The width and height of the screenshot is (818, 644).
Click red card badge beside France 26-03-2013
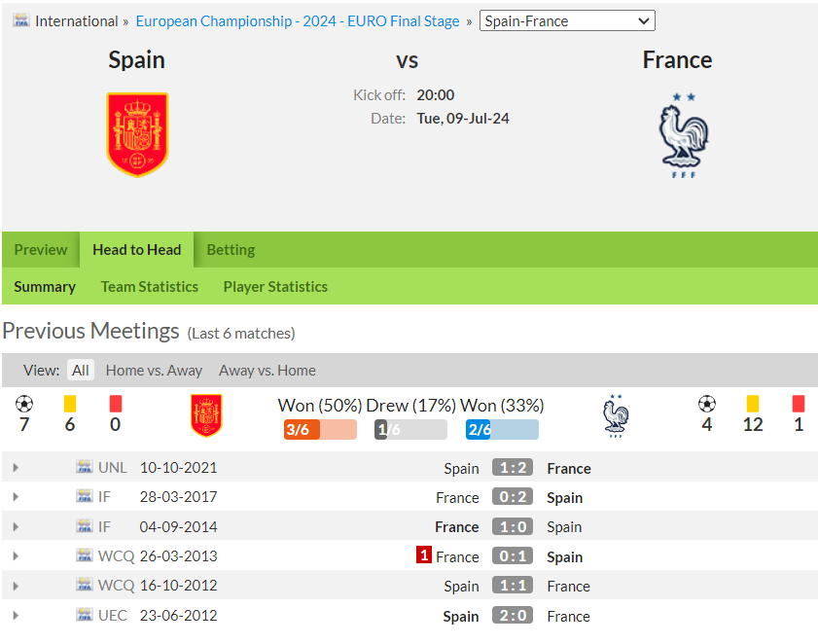click(x=424, y=555)
